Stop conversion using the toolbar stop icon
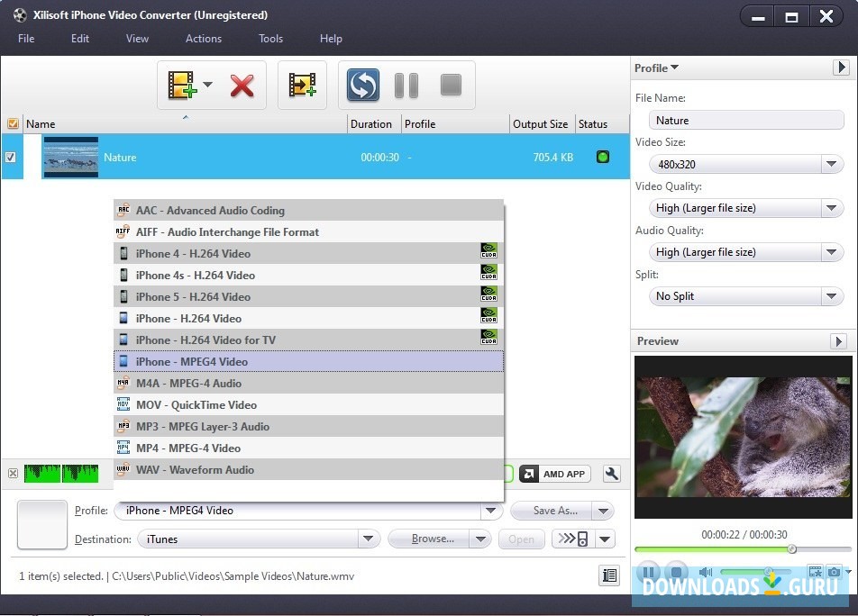Image resolution: width=858 pixels, height=616 pixels. click(x=450, y=86)
